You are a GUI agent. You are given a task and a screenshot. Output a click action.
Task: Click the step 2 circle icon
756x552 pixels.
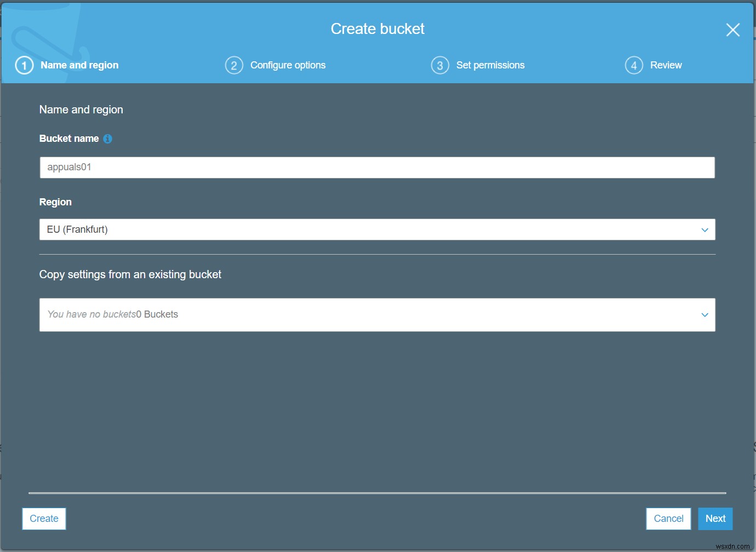coord(234,65)
